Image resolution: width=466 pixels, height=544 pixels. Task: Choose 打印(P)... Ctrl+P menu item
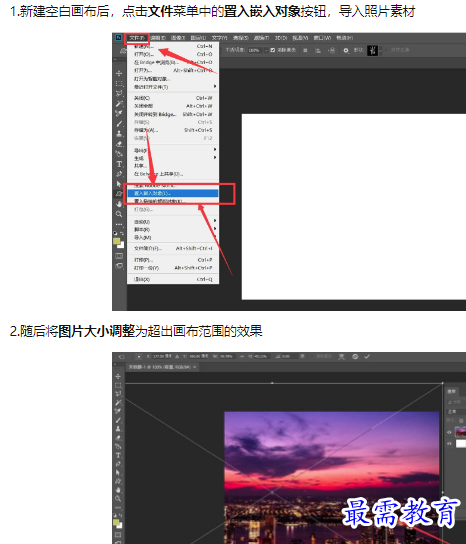[172, 260]
